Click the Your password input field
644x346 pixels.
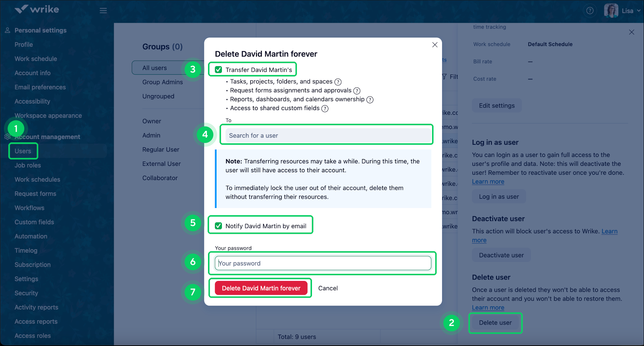(322, 263)
